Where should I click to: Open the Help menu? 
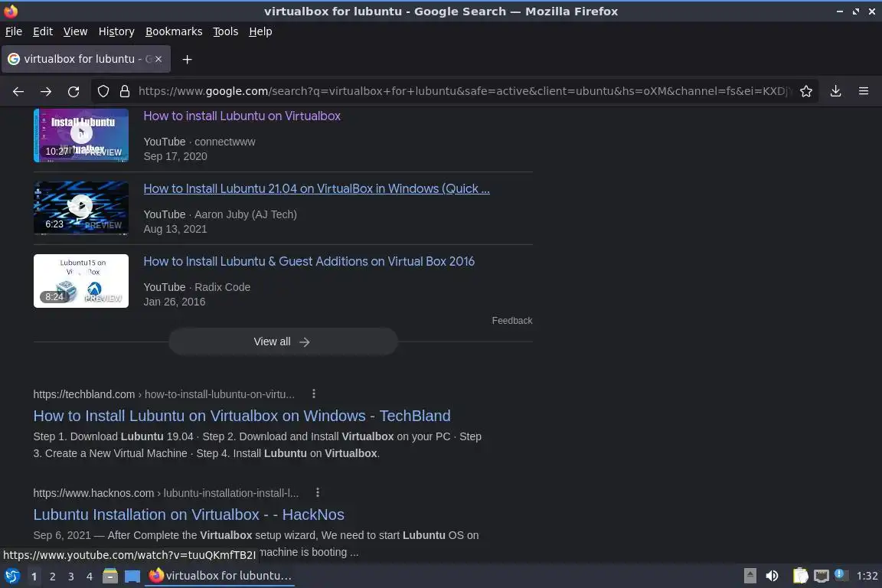tap(260, 31)
